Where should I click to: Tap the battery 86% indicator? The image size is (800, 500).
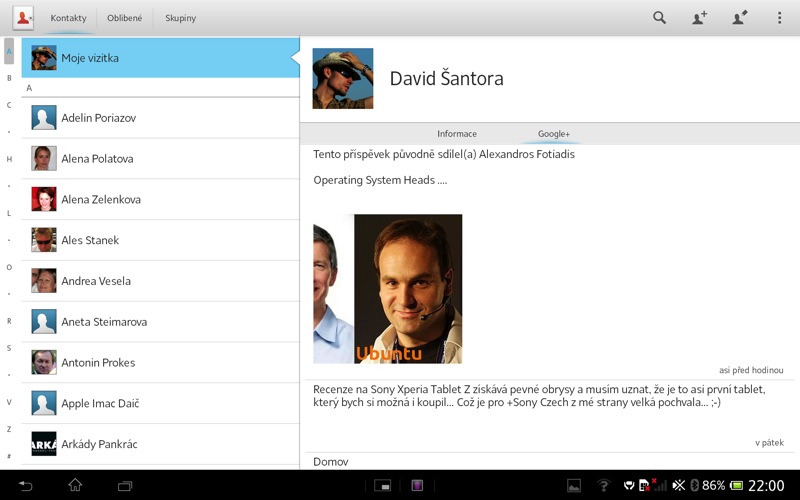point(722,485)
